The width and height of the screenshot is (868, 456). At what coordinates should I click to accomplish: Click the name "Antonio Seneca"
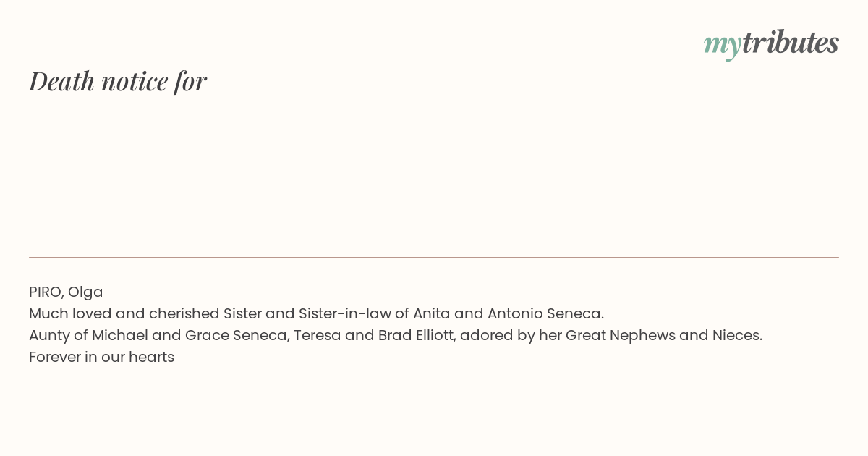point(544,313)
